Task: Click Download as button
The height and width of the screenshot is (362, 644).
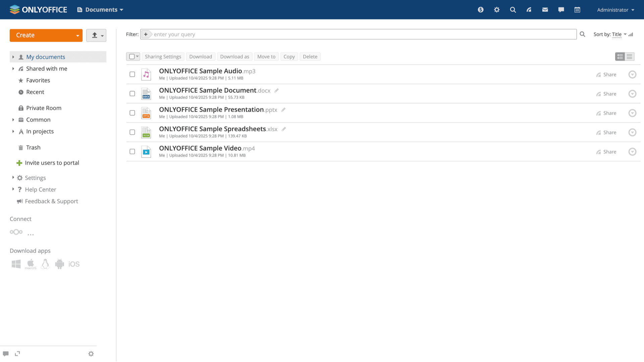Action: (235, 57)
